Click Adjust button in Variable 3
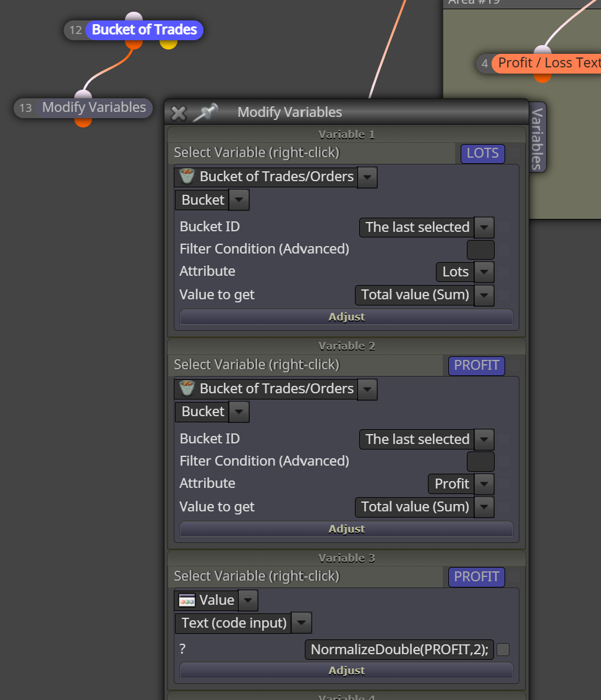 (x=346, y=670)
